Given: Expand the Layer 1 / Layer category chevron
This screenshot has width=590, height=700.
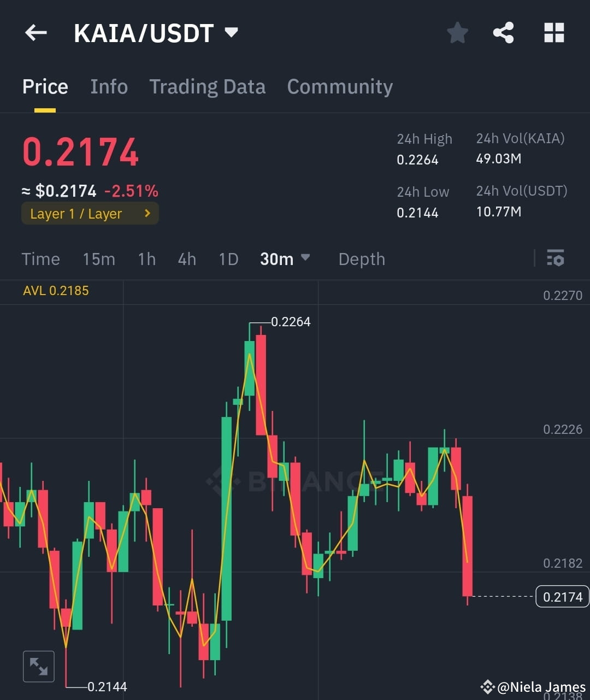Looking at the screenshot, I should [146, 214].
